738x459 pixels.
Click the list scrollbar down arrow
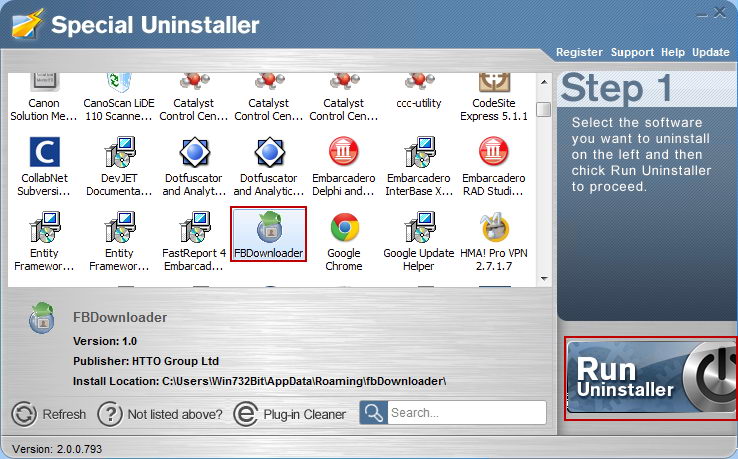click(x=544, y=279)
